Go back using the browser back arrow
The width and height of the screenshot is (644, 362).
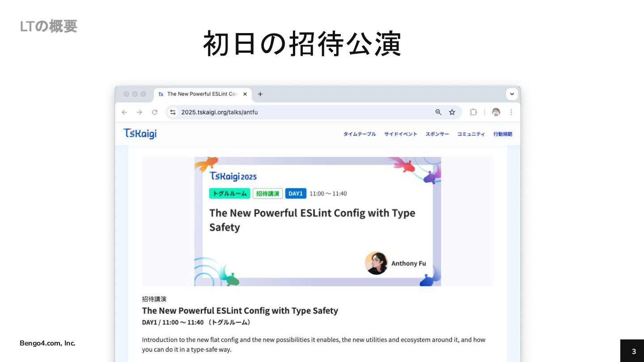pos(124,112)
